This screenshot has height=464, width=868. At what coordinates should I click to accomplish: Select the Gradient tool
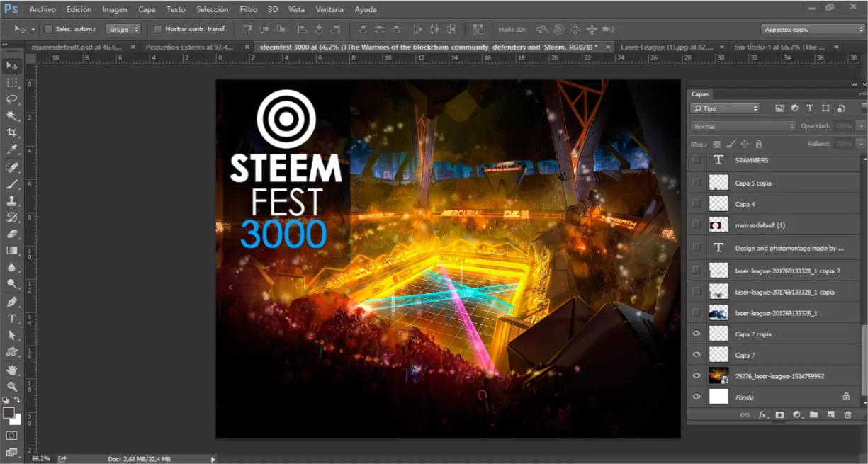click(12, 250)
